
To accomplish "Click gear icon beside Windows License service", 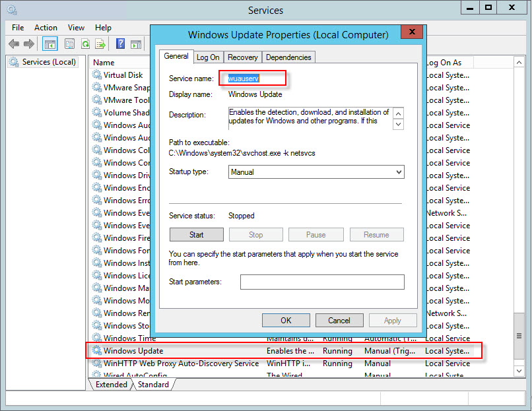I will tap(97, 275).
